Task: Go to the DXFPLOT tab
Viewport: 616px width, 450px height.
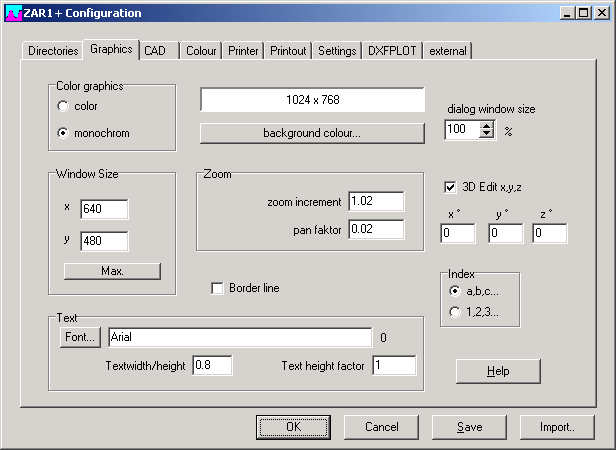Action: [392, 51]
